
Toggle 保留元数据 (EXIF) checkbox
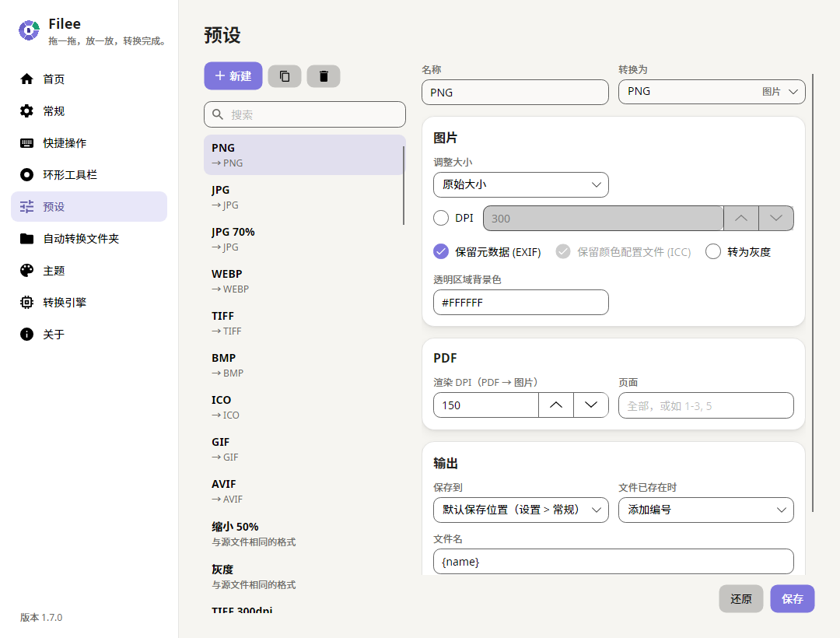point(441,251)
